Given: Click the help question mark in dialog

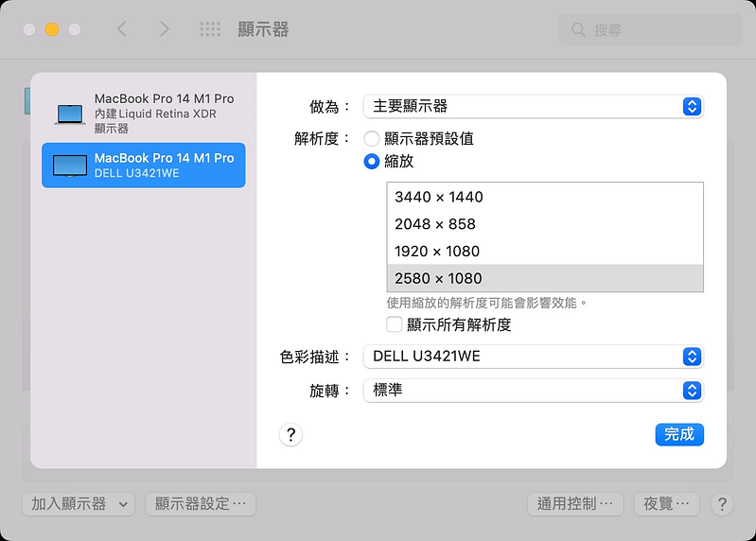Looking at the screenshot, I should tap(290, 434).
